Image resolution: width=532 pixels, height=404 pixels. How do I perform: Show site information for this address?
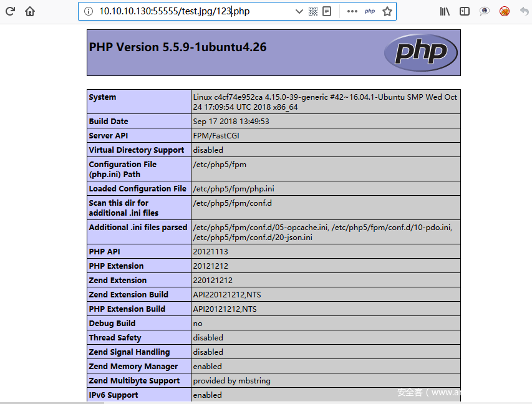pos(88,11)
